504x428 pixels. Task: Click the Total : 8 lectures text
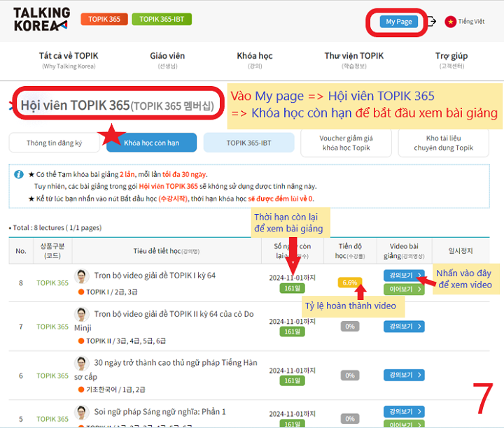55,228
